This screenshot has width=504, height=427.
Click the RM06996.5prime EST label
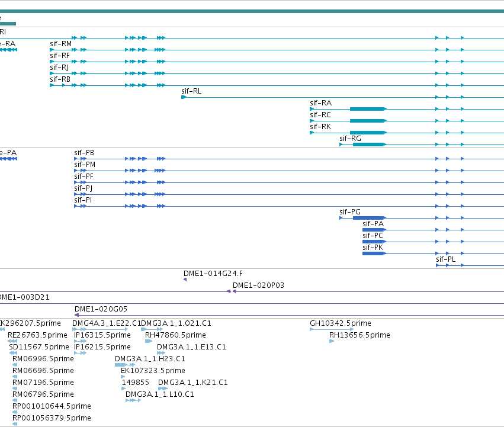point(43,359)
